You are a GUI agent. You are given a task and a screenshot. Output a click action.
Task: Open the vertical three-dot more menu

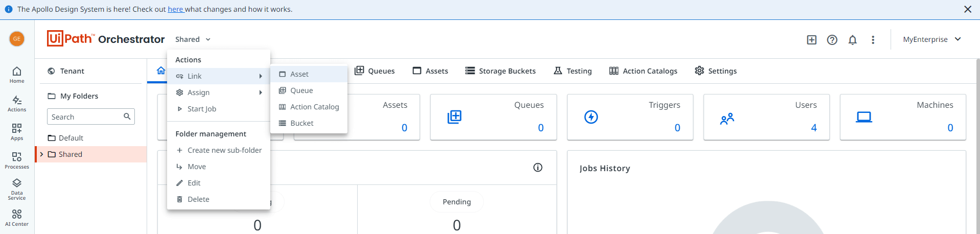pyautogui.click(x=873, y=40)
